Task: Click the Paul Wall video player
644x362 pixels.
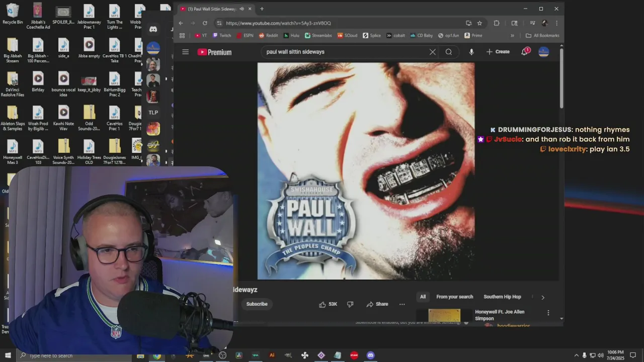Action: [x=366, y=171]
